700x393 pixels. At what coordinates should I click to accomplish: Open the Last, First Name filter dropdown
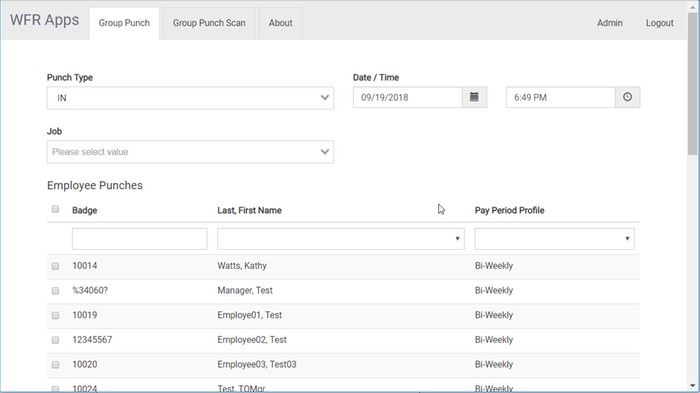(x=341, y=238)
